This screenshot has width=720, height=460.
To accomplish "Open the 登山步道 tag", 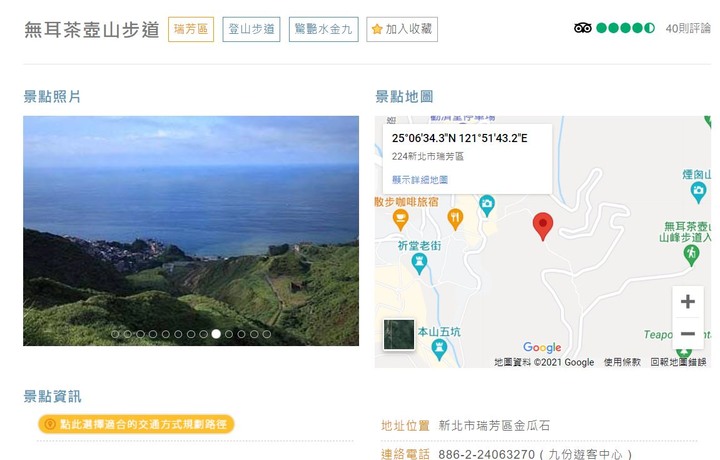I will point(251,29).
